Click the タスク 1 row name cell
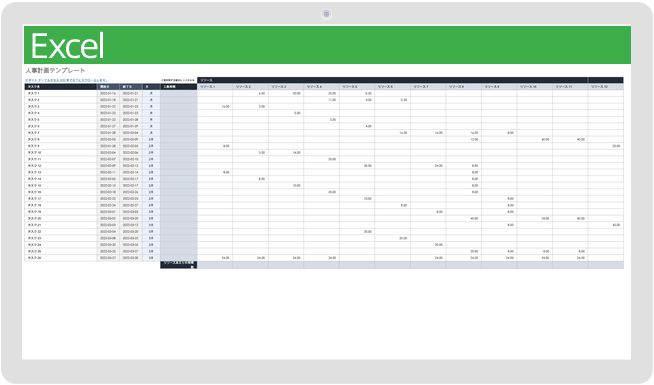654x385 pixels. tap(60, 93)
